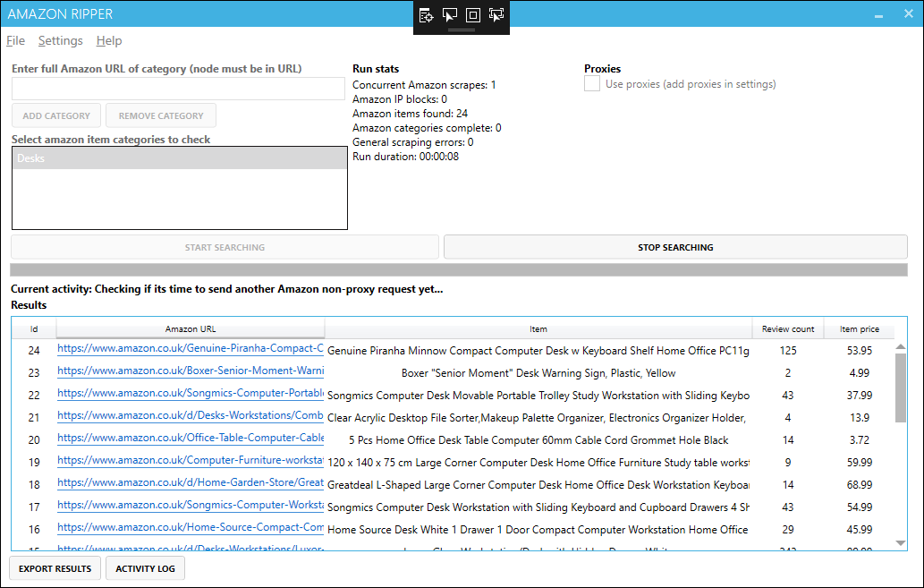
Task: Click the "Run duration: 00:00:08" stat
Action: (x=405, y=157)
